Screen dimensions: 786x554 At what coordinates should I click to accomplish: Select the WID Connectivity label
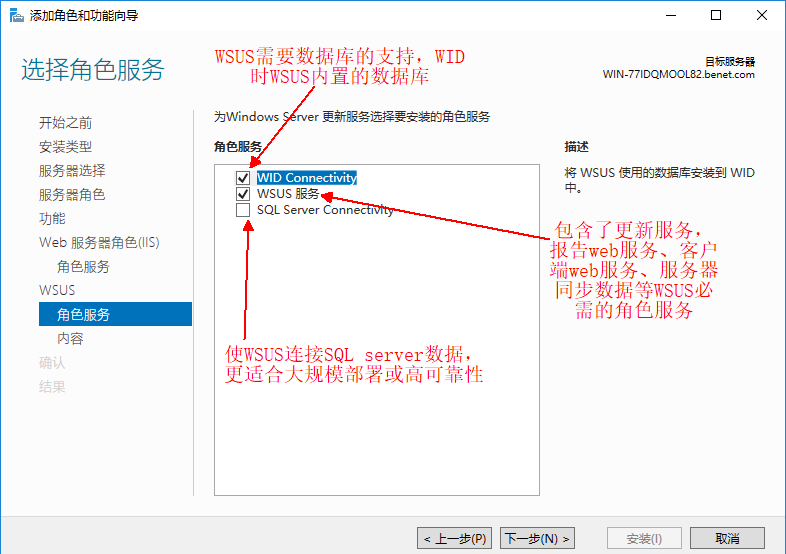[307, 177]
